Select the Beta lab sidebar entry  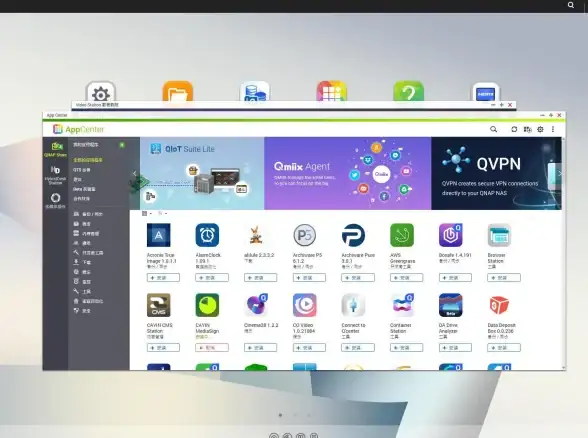84,189
